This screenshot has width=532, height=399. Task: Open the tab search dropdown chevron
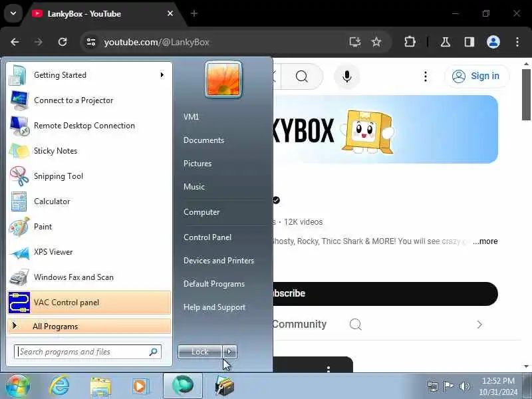click(13, 13)
